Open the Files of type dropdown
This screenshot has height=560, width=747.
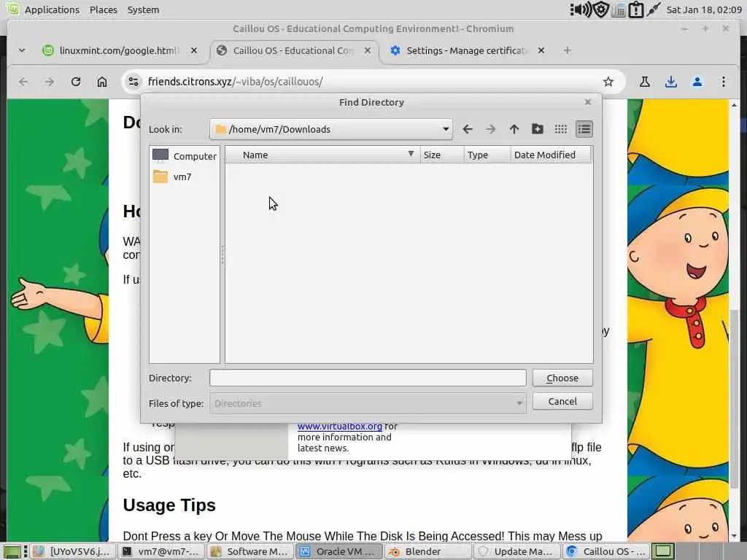tap(368, 403)
